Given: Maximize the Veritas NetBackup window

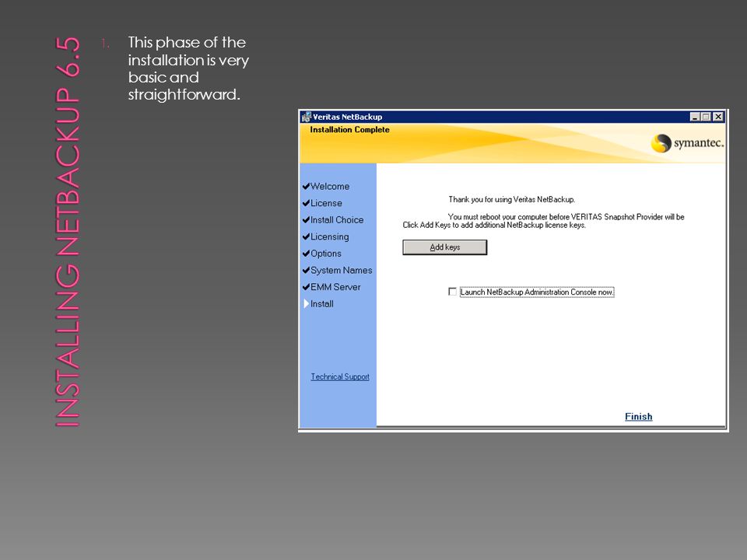Looking at the screenshot, I should pos(706,117).
